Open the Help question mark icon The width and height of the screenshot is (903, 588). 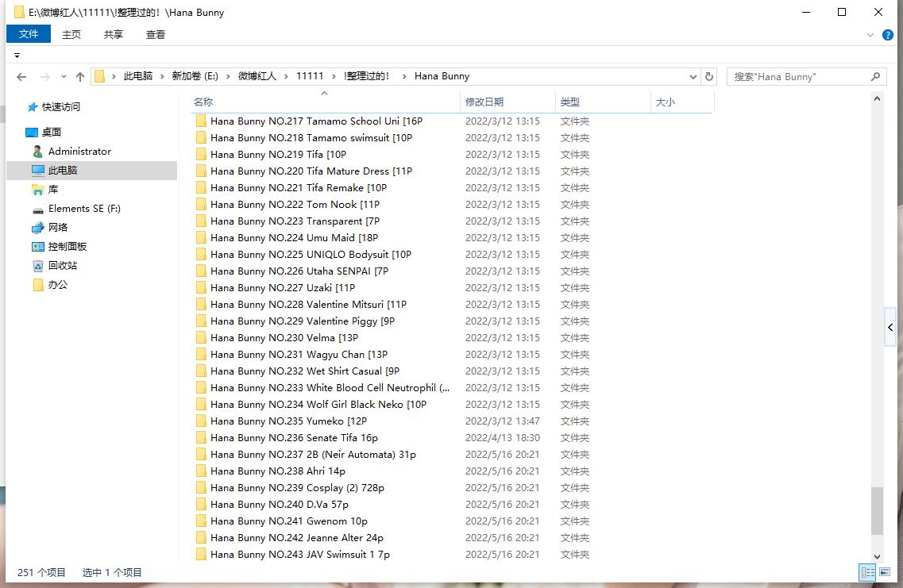[888, 35]
